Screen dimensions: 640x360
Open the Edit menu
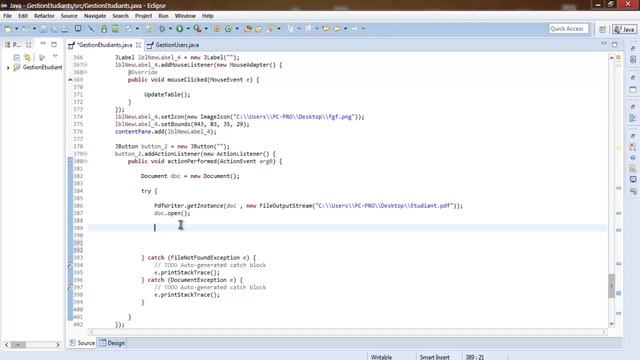pyautogui.click(x=23, y=16)
